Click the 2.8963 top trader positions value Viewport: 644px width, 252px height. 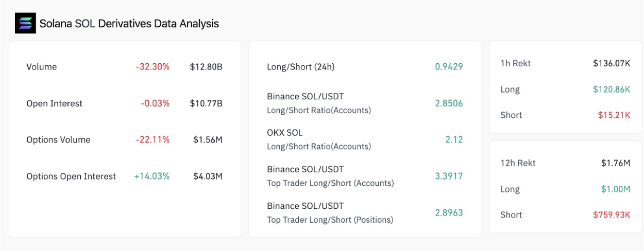[x=449, y=212]
